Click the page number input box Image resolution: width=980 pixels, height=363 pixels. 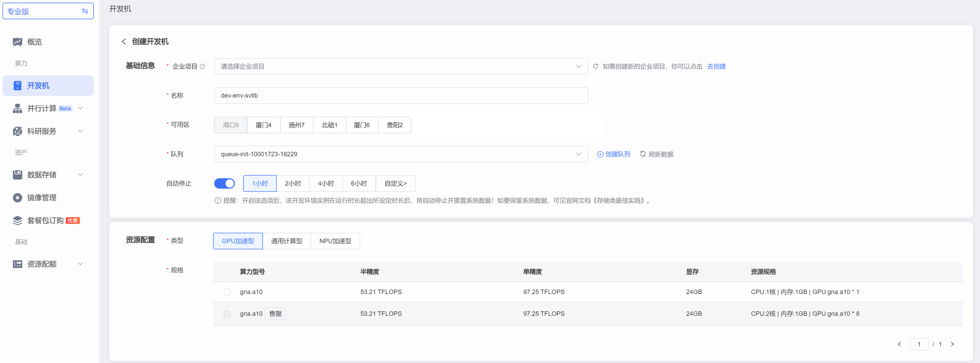[x=919, y=344]
